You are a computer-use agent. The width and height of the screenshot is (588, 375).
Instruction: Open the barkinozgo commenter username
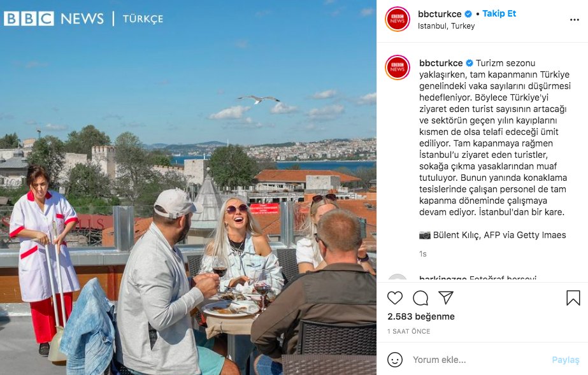point(443,278)
